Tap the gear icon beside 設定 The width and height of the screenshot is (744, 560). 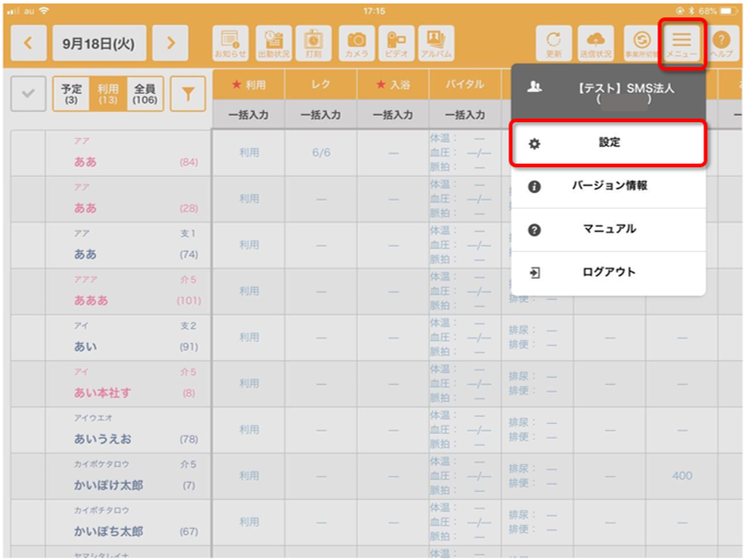click(x=534, y=143)
